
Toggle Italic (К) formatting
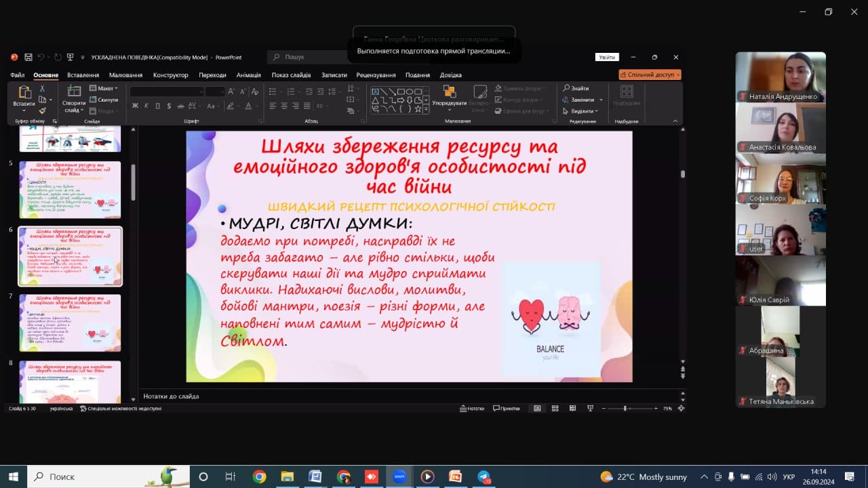click(x=146, y=106)
